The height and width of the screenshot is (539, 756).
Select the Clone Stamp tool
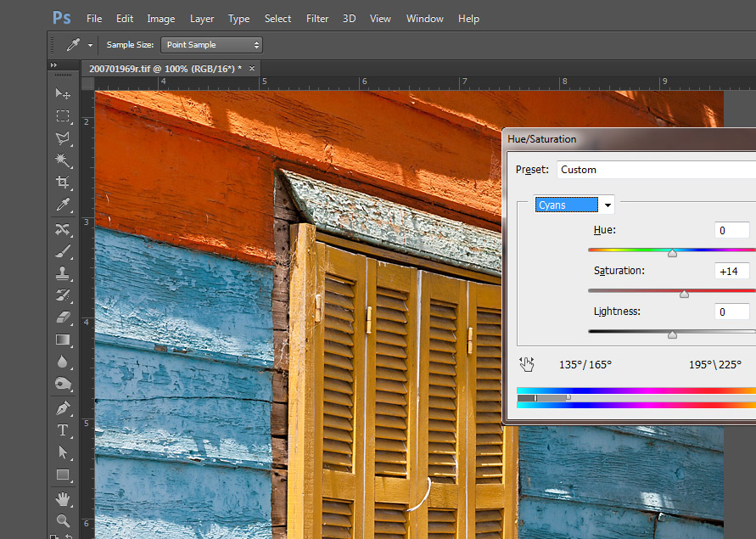pos(63,273)
